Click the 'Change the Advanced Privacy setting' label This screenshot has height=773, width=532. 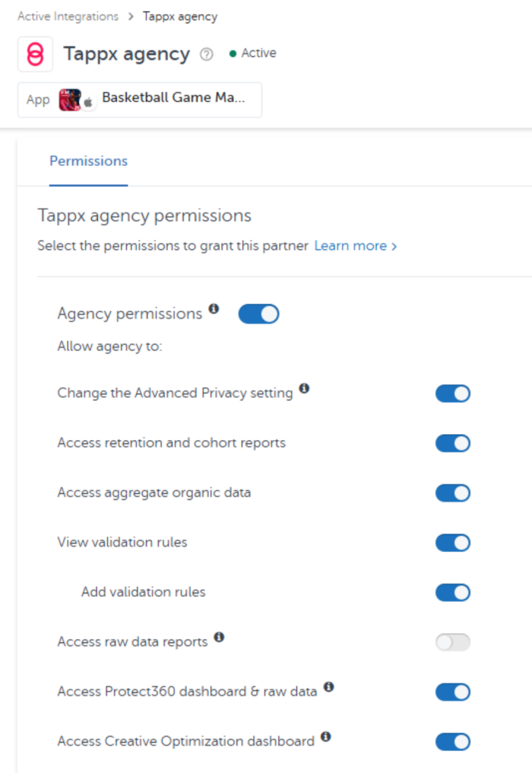pos(175,393)
